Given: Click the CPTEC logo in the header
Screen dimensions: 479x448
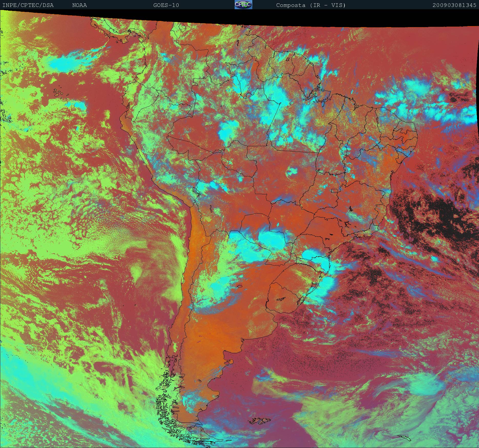Looking at the screenshot, I should [243, 5].
